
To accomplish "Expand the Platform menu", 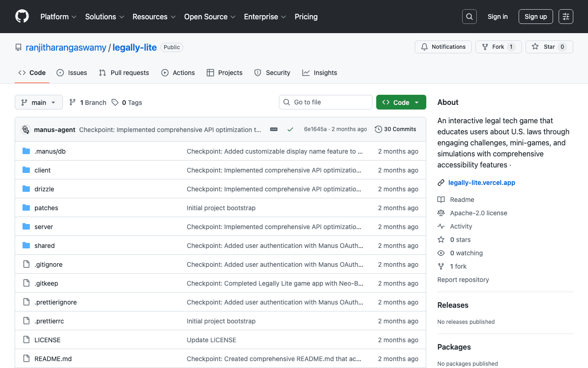I will [x=58, y=17].
